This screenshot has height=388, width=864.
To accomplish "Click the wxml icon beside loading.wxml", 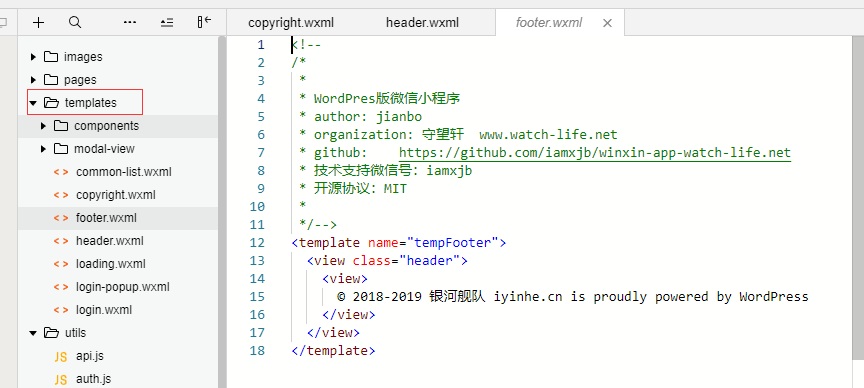I will (x=61, y=264).
